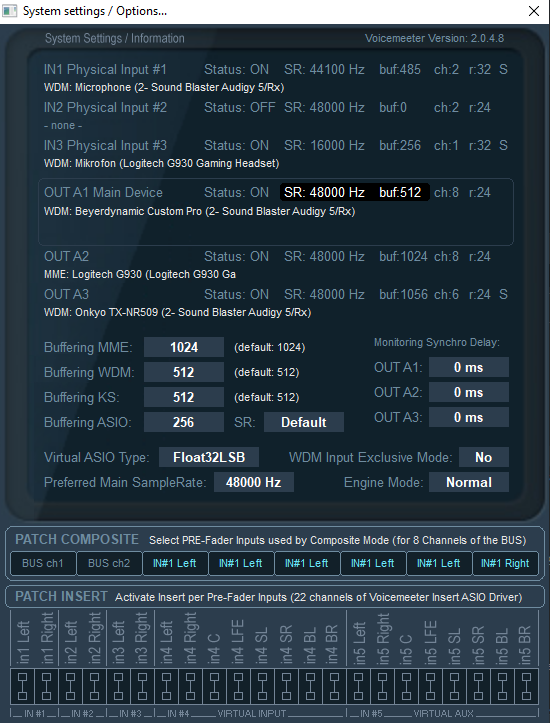This screenshot has height=723, width=550.
Task: Toggle insert switch for in3 Left
Action: click(118, 687)
